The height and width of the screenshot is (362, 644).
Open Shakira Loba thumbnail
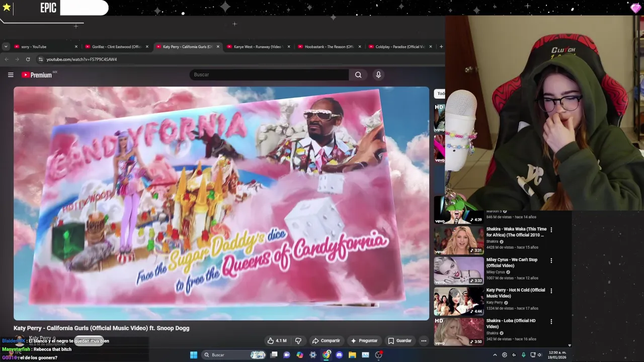459,331
